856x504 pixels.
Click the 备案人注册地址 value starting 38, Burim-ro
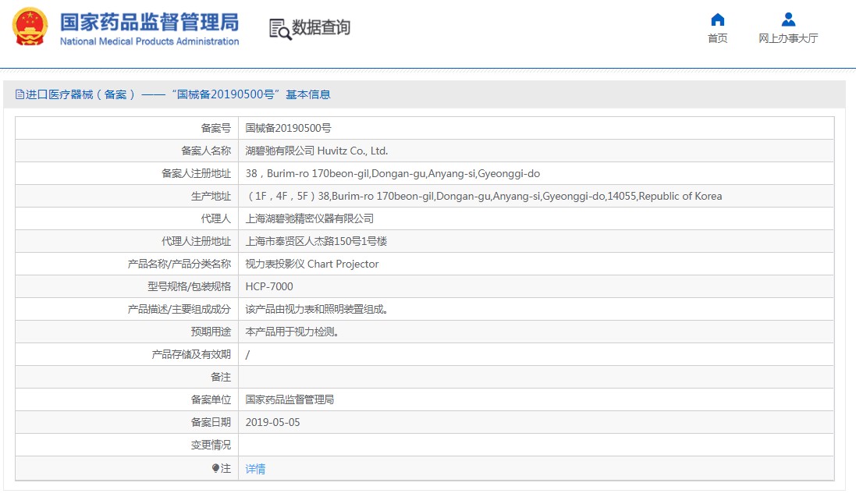392,174
